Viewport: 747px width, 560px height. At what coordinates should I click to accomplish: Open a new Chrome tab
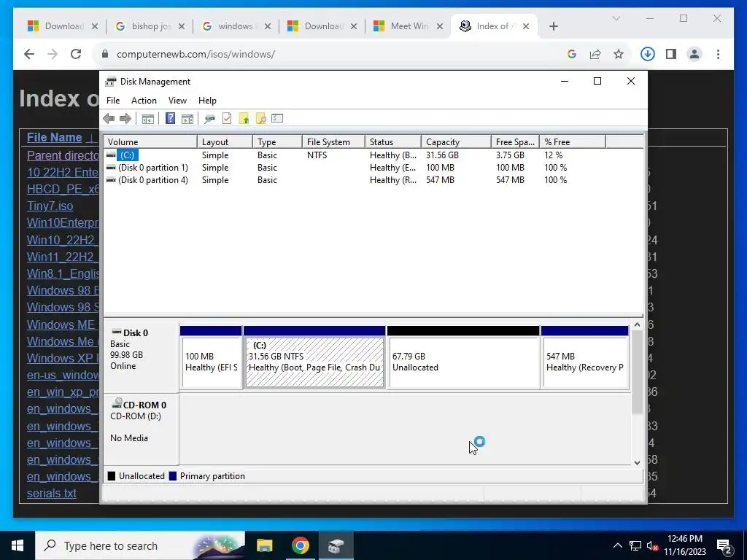(x=553, y=26)
